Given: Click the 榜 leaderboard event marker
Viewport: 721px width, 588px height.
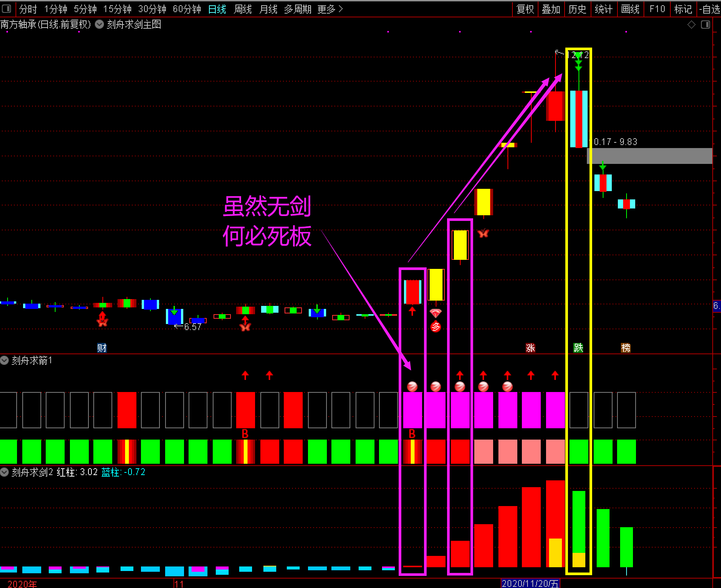Looking at the screenshot, I should click(626, 348).
